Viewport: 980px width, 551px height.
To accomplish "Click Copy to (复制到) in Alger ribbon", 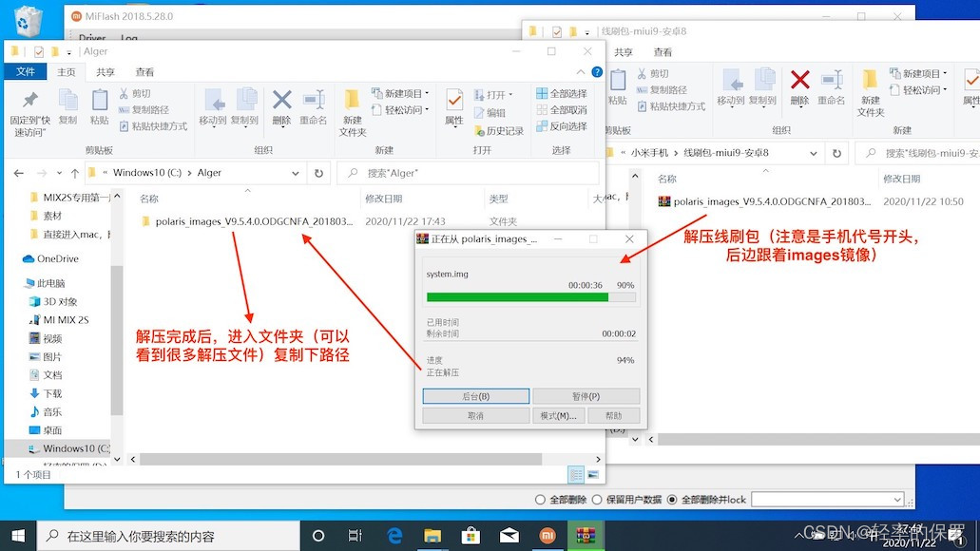I will tap(245, 106).
